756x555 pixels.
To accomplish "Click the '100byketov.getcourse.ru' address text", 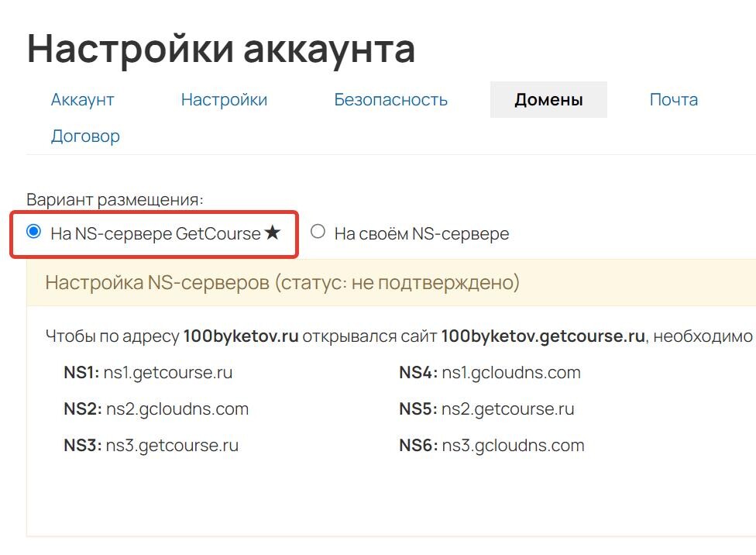I will [543, 336].
